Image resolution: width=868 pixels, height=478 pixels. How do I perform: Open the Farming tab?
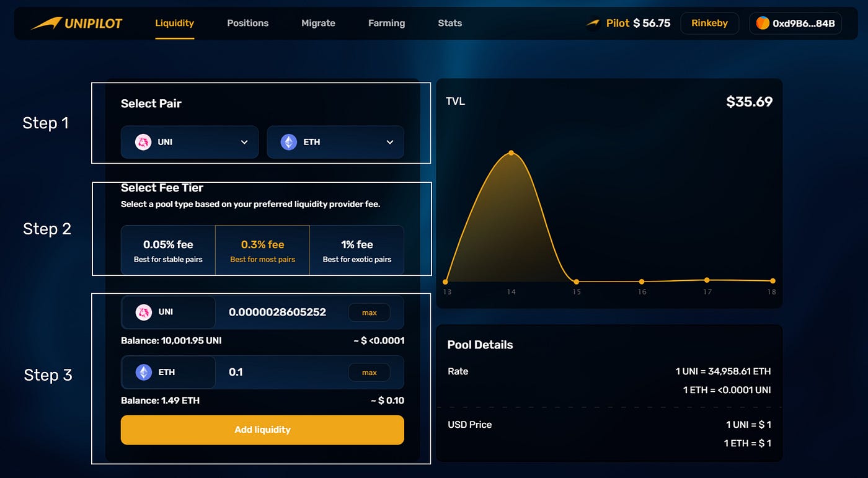point(386,23)
